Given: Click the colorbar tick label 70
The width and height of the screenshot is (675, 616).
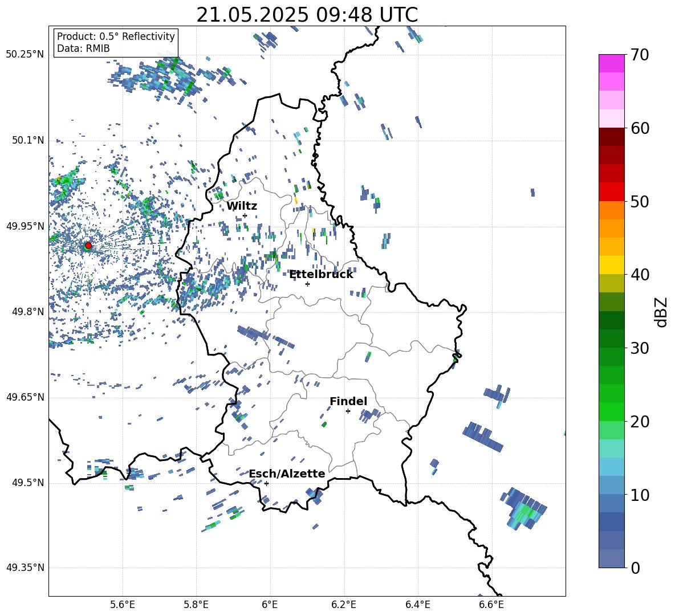Looking at the screenshot, I should [640, 55].
